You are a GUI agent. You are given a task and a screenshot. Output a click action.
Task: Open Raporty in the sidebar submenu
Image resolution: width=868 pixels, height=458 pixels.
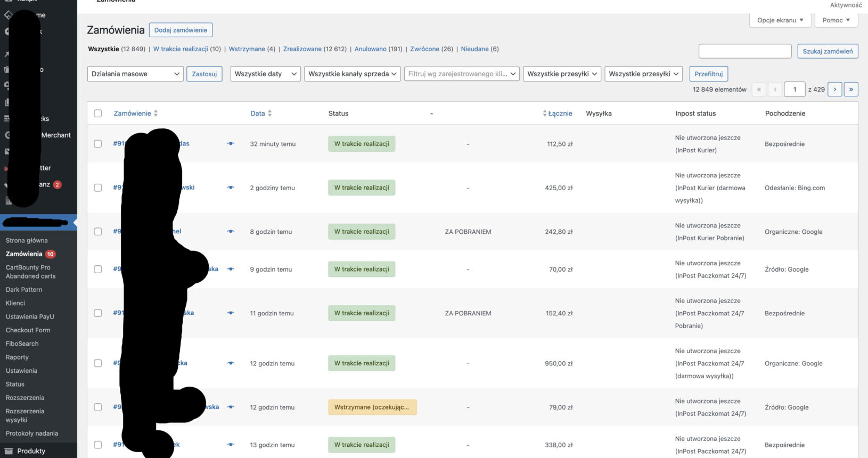pos(17,357)
